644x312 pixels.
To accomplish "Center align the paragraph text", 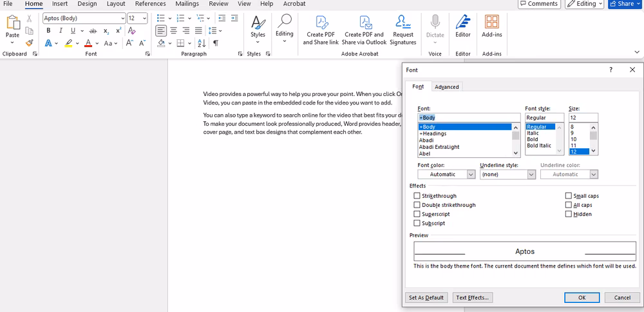I will (x=174, y=30).
